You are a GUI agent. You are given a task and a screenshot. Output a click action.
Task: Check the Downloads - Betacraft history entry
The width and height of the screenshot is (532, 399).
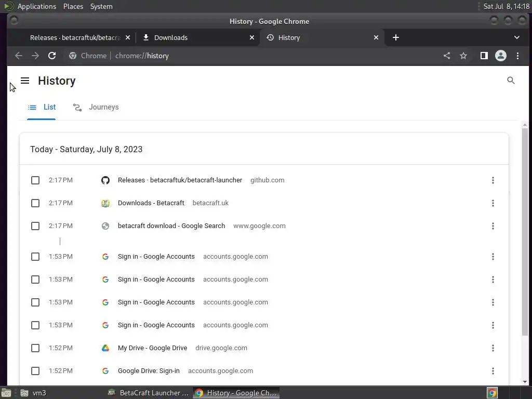pyautogui.click(x=35, y=203)
